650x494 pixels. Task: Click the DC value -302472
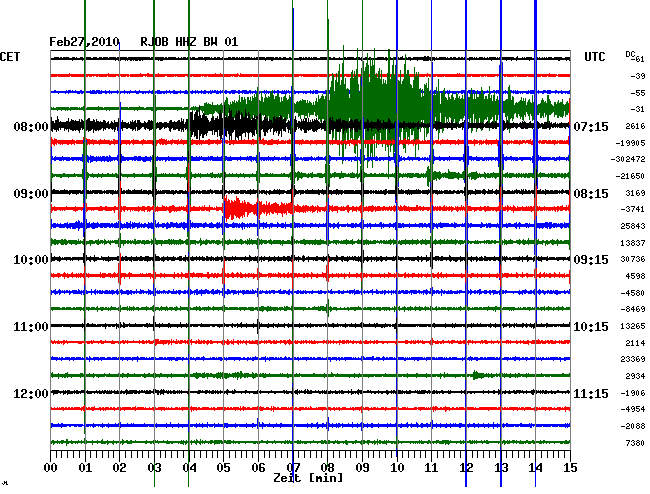point(628,159)
